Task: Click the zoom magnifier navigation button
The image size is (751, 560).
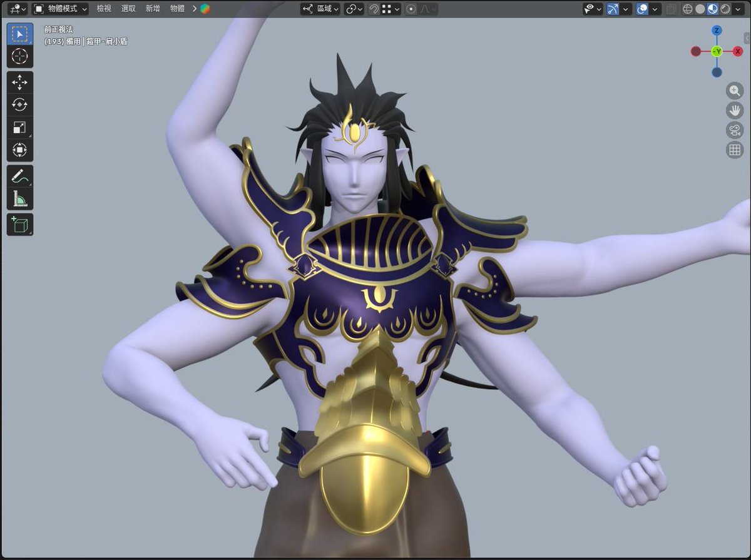Action: 735,91
